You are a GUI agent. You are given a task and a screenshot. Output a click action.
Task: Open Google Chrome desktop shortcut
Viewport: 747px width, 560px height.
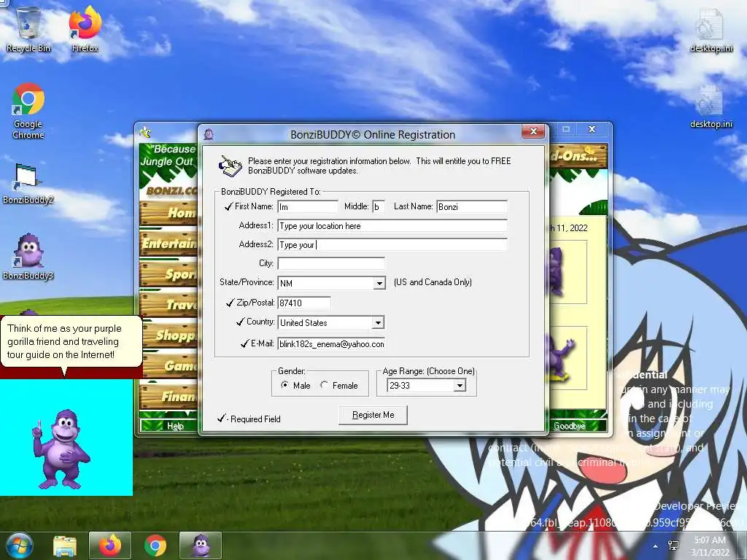pyautogui.click(x=28, y=111)
